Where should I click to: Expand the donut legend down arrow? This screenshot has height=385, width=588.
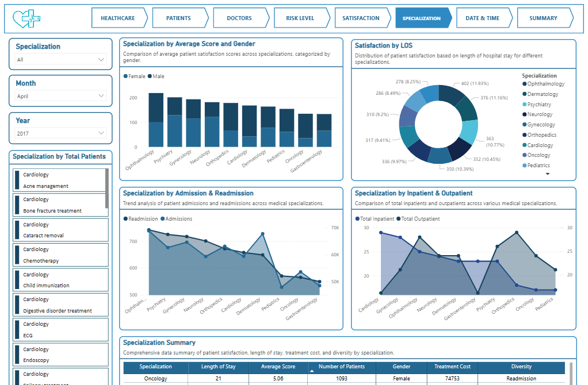pos(548,174)
